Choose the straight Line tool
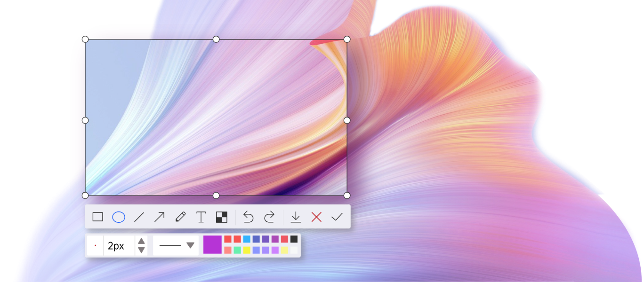This screenshot has width=644, height=282. pos(139,217)
